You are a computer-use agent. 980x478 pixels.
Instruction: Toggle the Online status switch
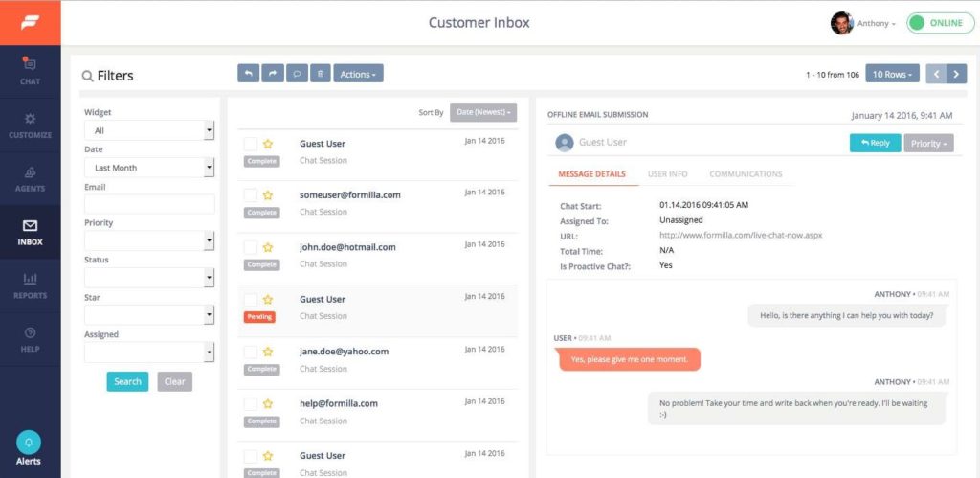940,23
